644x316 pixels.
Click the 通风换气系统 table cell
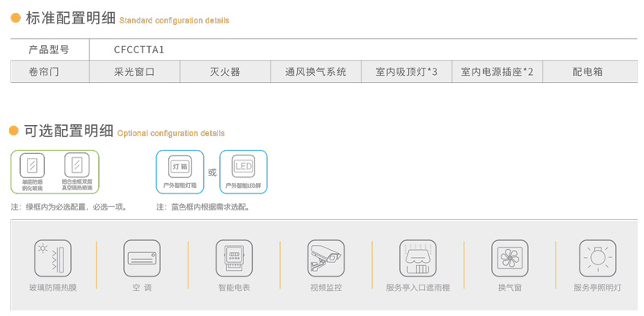(x=316, y=72)
